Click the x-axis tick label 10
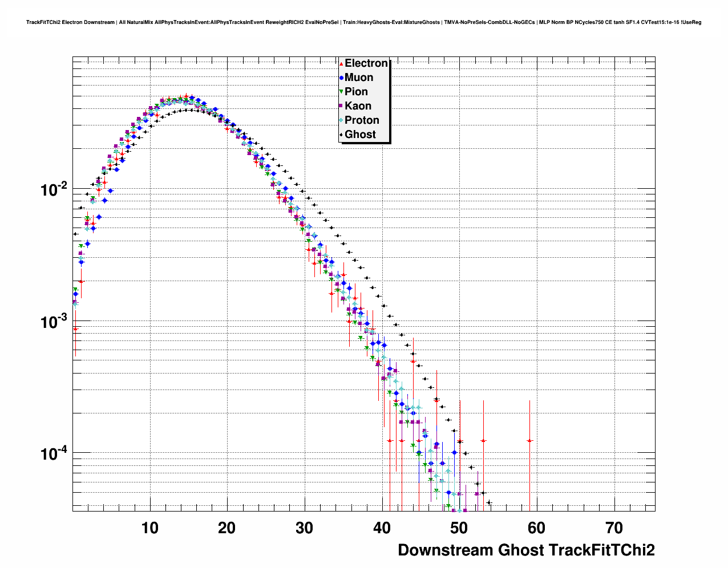Screen dimensions: 728x568 [150, 528]
